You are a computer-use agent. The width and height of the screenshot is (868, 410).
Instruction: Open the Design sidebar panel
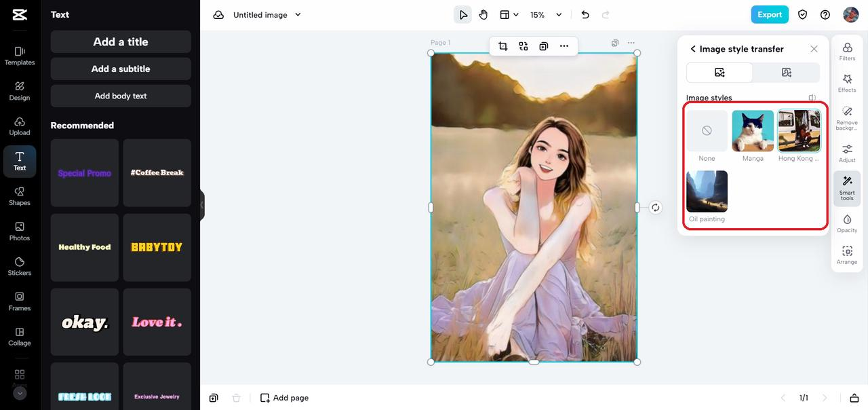pos(20,91)
